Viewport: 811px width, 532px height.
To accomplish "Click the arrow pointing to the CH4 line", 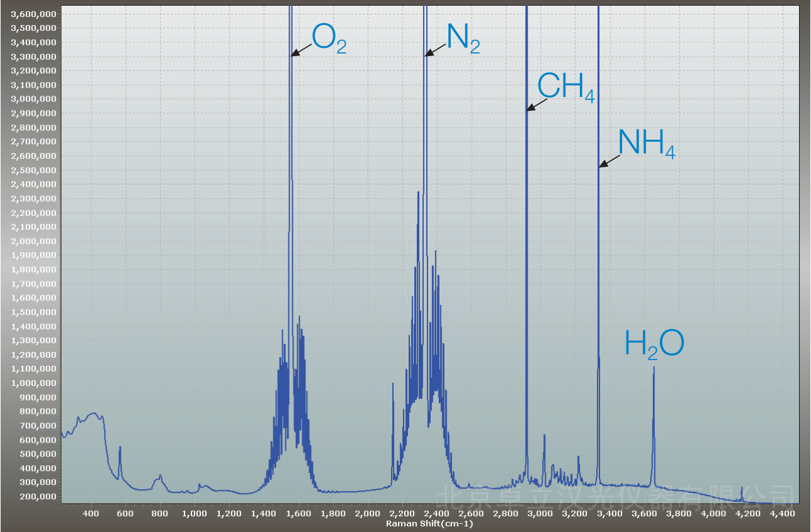I will [537, 105].
